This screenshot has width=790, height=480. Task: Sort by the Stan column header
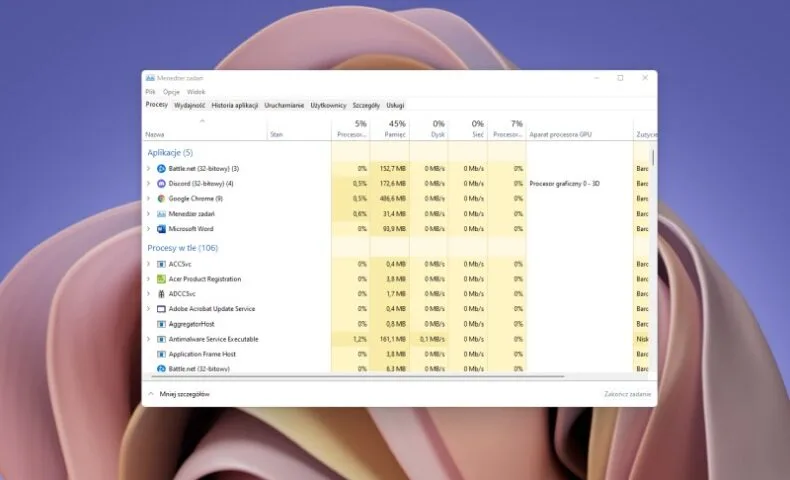[x=299, y=129]
